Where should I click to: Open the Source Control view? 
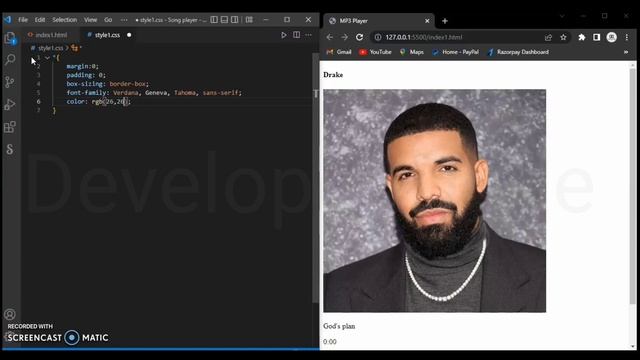point(10,82)
